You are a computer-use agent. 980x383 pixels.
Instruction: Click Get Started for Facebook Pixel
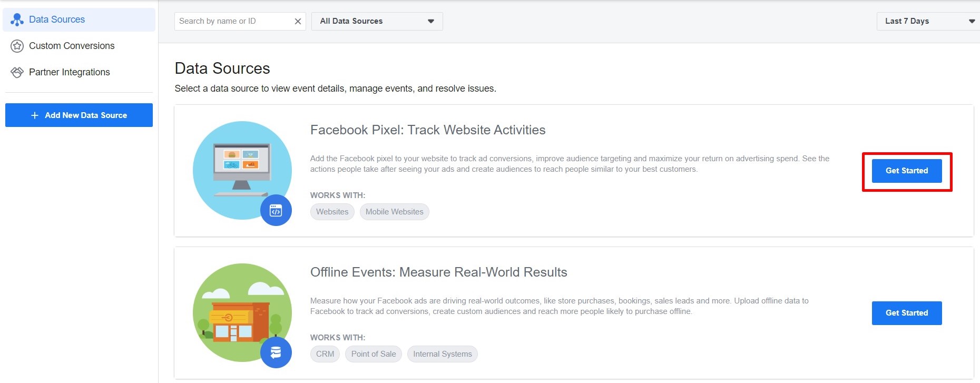click(x=907, y=171)
